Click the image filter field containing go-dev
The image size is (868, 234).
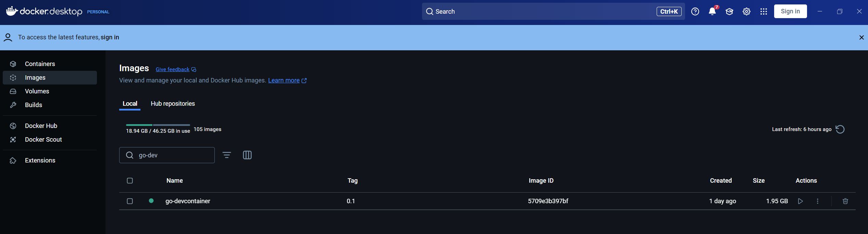coord(167,155)
